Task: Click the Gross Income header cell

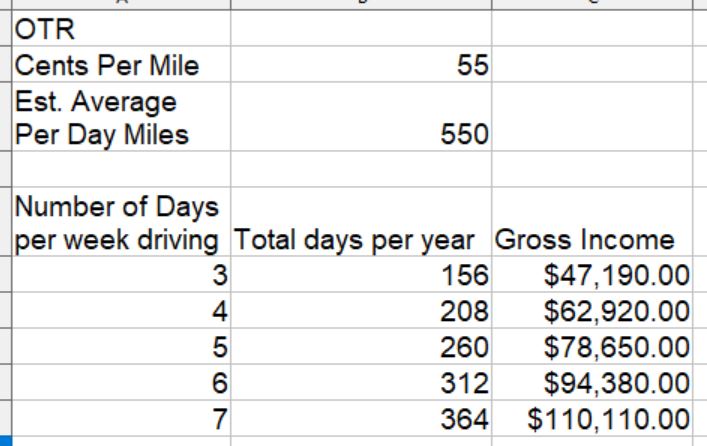Action: pos(591,240)
